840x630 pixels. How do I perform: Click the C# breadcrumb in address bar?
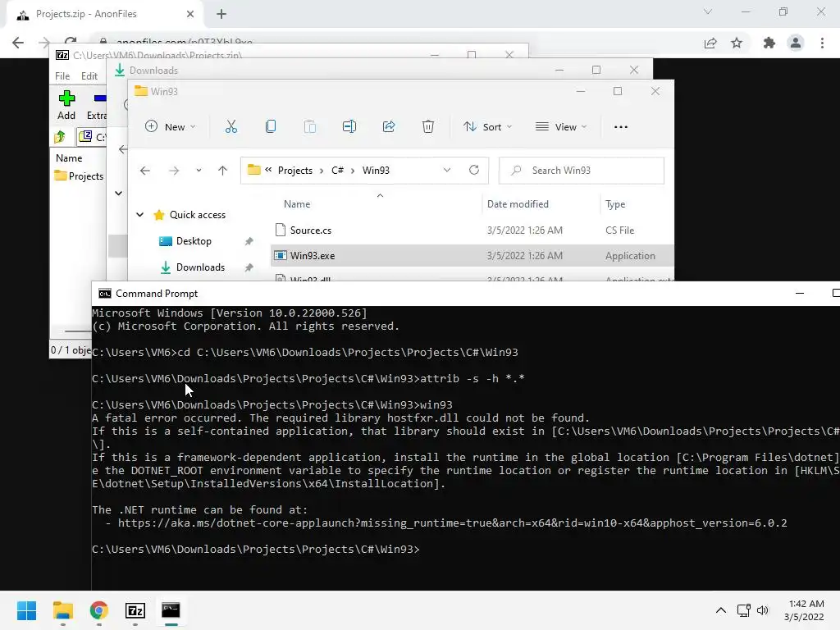coord(337,171)
